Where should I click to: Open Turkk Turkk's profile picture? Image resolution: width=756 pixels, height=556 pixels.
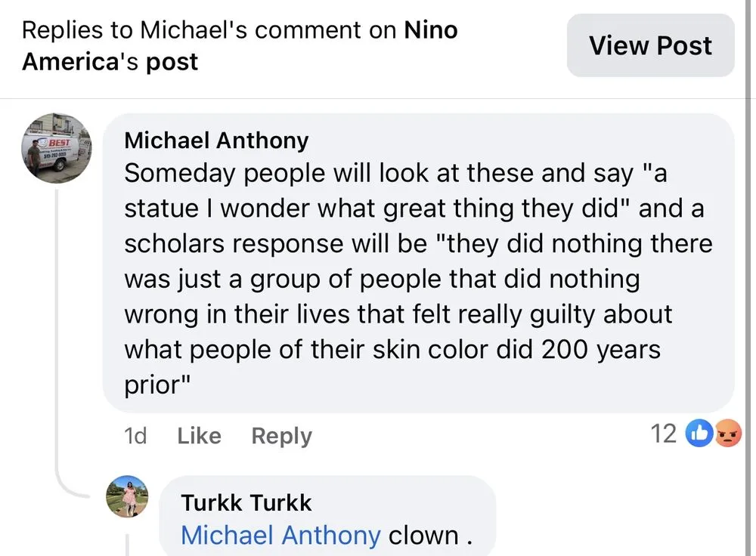127,496
